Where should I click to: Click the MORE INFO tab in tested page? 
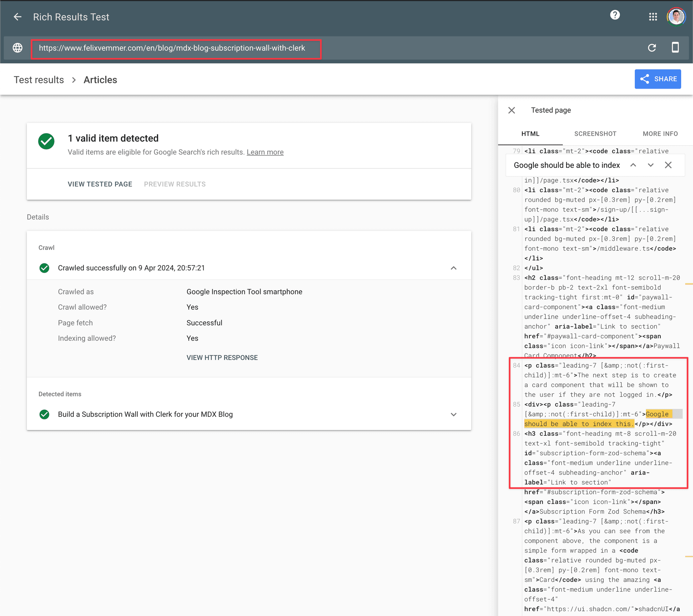660,133
